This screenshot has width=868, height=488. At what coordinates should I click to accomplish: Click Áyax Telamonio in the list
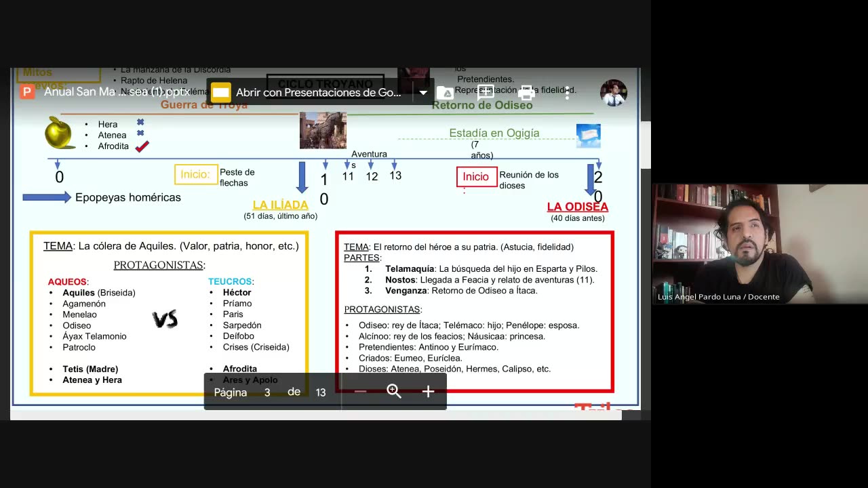(x=94, y=336)
